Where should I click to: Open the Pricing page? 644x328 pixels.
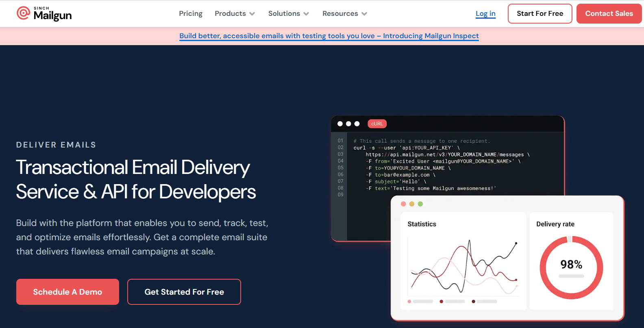point(190,13)
